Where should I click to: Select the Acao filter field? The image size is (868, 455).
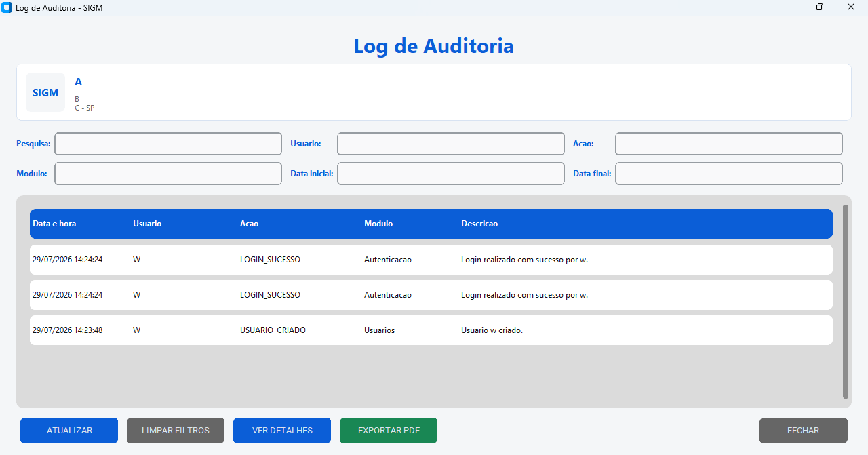point(729,144)
